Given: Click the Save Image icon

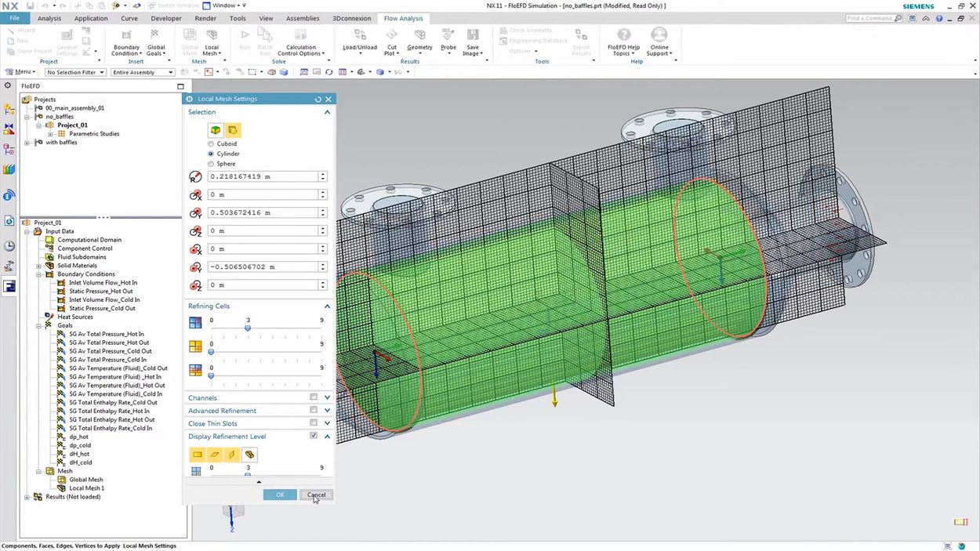Looking at the screenshot, I should (472, 36).
